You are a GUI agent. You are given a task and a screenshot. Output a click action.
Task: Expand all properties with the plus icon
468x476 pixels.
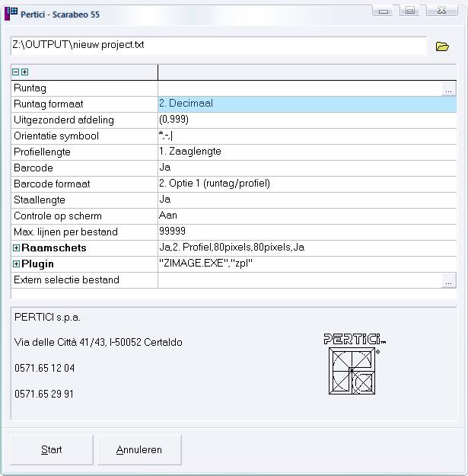coord(25,72)
